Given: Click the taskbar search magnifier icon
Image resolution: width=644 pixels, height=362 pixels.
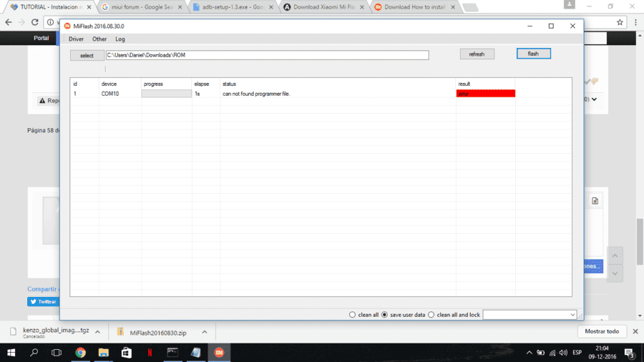Looking at the screenshot, I should click(34, 353).
